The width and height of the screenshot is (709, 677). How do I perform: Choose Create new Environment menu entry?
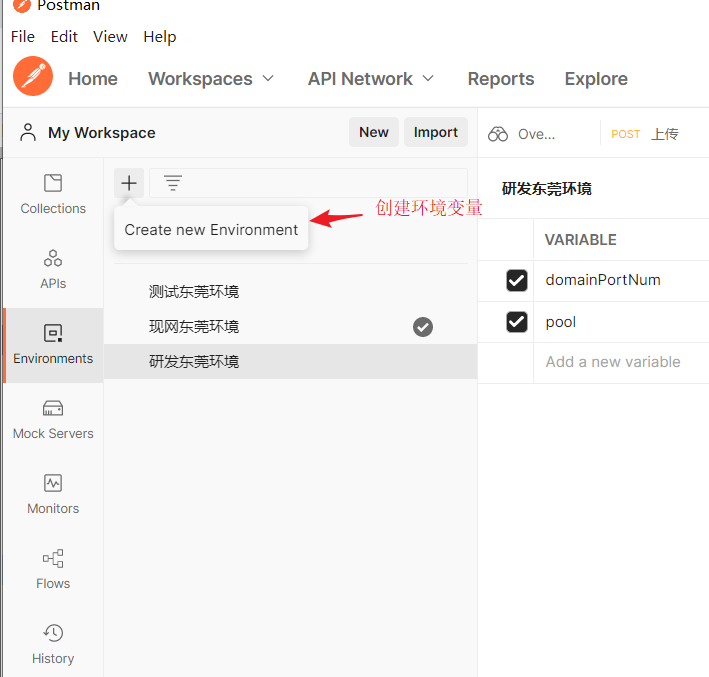click(211, 230)
